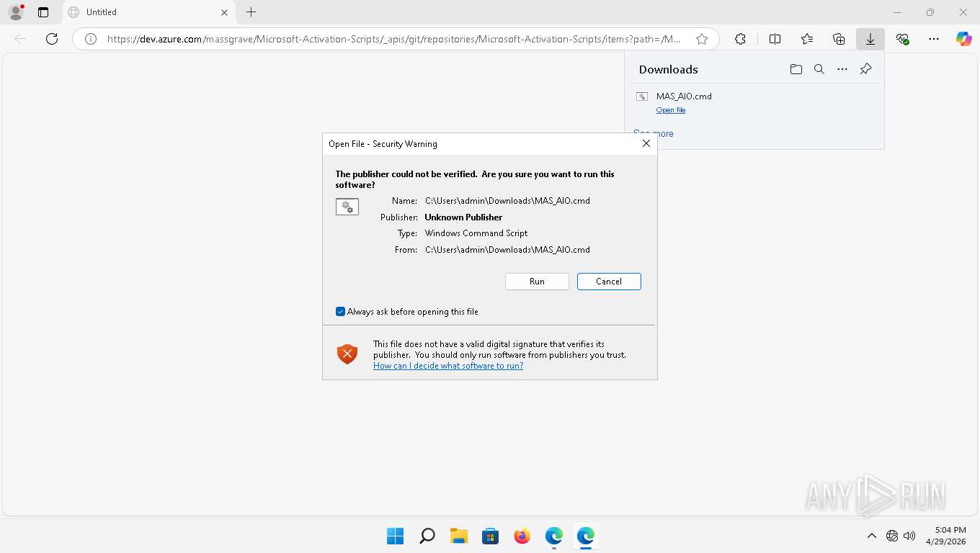Viewport: 980px width, 553px height.
Task: Open How can I decide what software link
Action: click(448, 366)
